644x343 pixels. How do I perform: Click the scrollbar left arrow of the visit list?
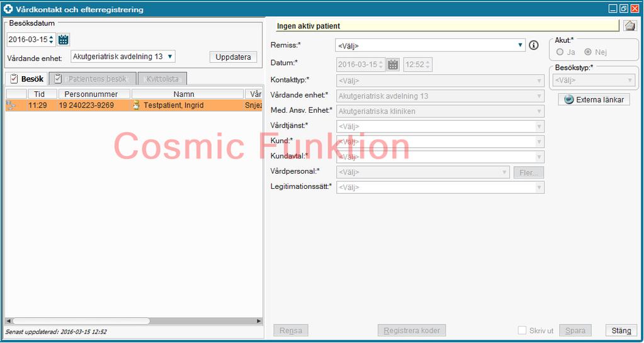click(x=8, y=321)
